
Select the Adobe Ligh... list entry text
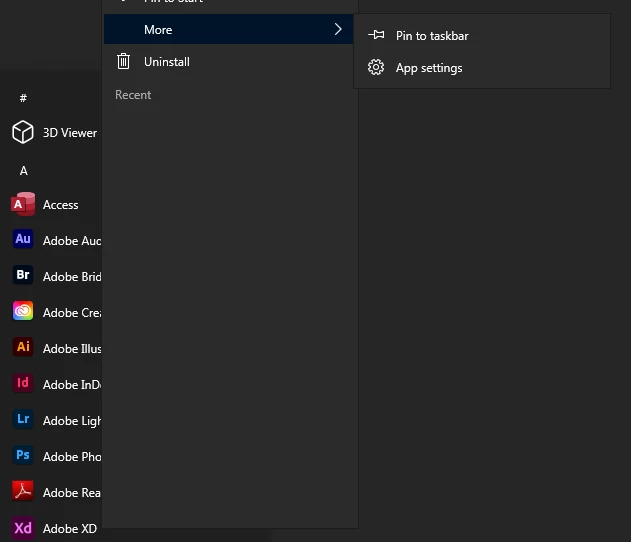click(72, 421)
